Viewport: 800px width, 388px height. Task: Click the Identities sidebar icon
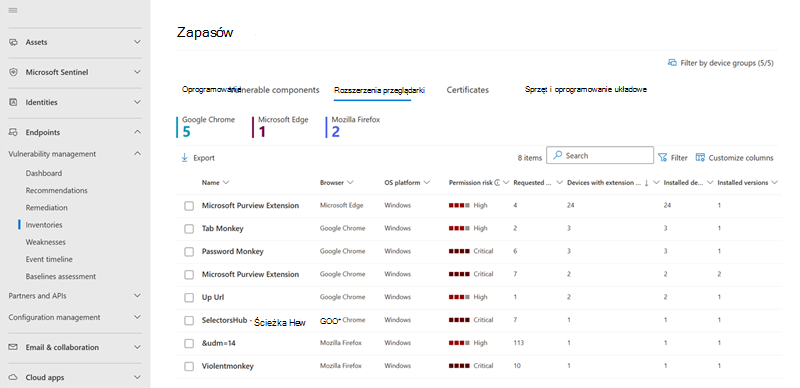click(x=14, y=102)
